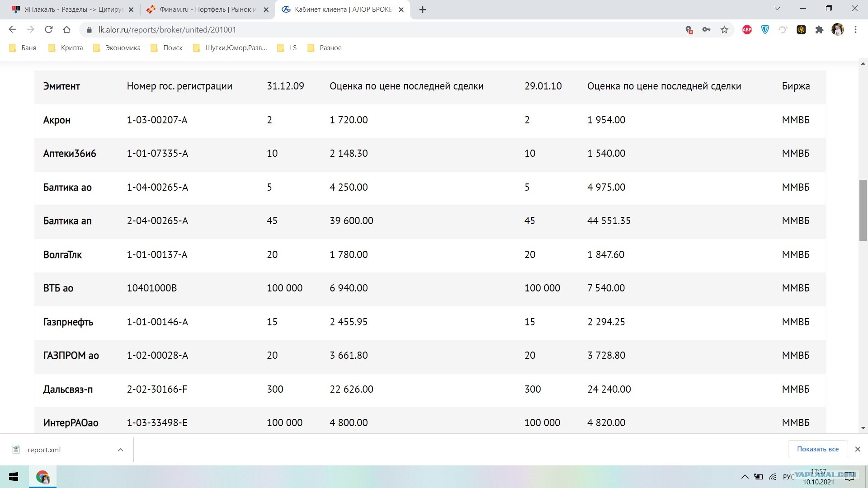Open the Разное bookmarks folder
This screenshot has height=488, width=868.
coord(324,48)
